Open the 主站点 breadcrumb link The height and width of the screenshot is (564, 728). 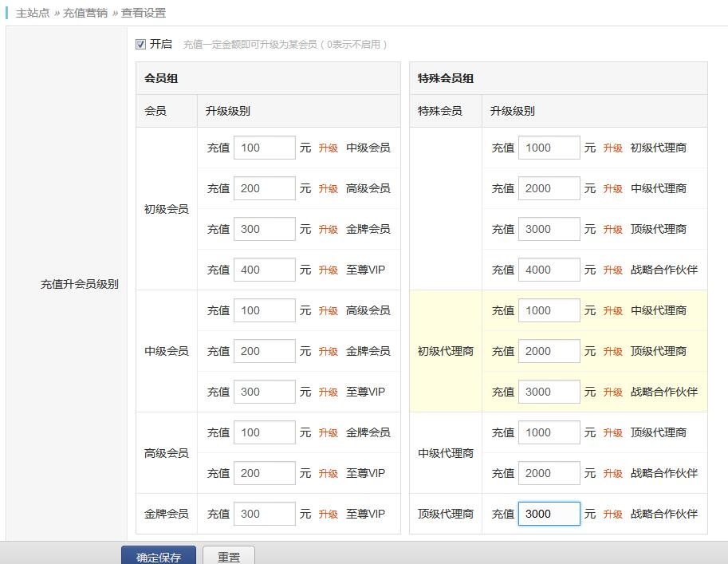(33, 13)
